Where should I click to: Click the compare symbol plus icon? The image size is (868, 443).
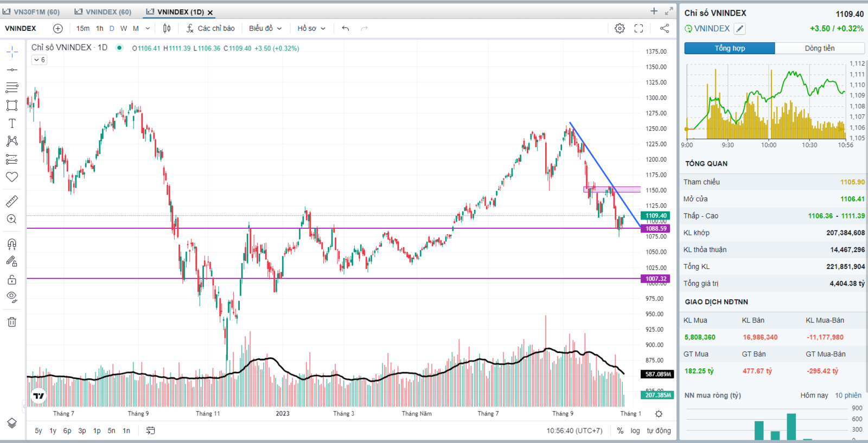pyautogui.click(x=58, y=28)
